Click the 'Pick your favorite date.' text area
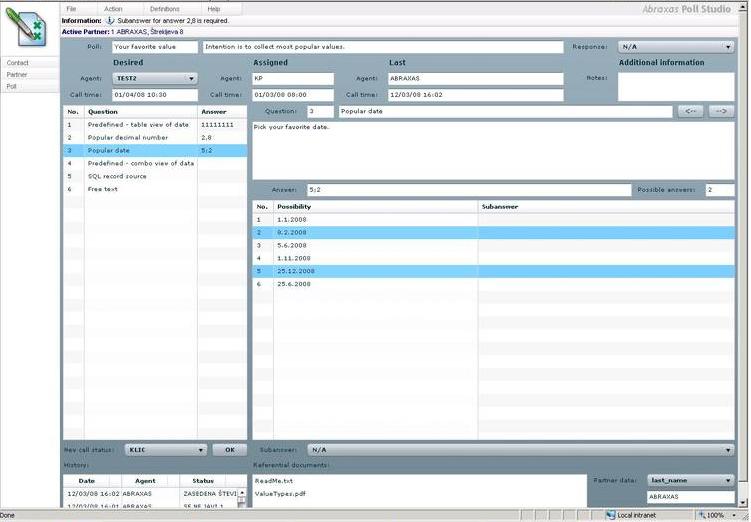 (x=493, y=151)
